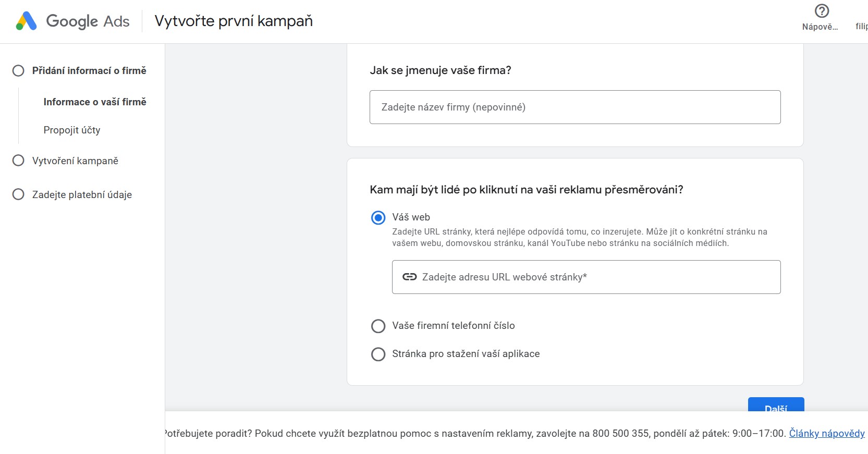Focus the website URL input field
868x454 pixels.
(x=594, y=277)
